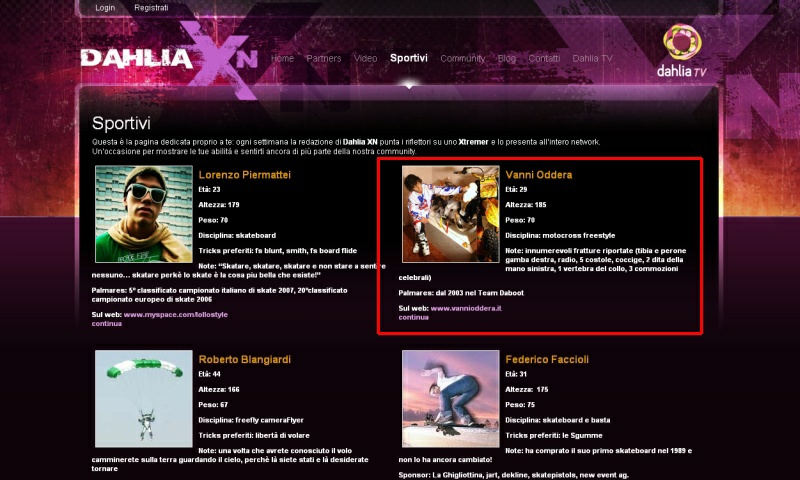The width and height of the screenshot is (800, 480).
Task: Click the Login link
Action: click(105, 8)
